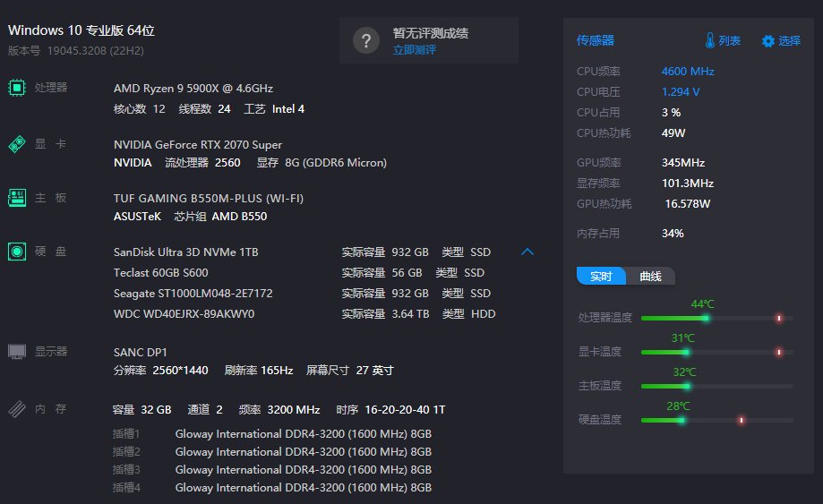Click the 3.64 TB capacity value

(410, 313)
